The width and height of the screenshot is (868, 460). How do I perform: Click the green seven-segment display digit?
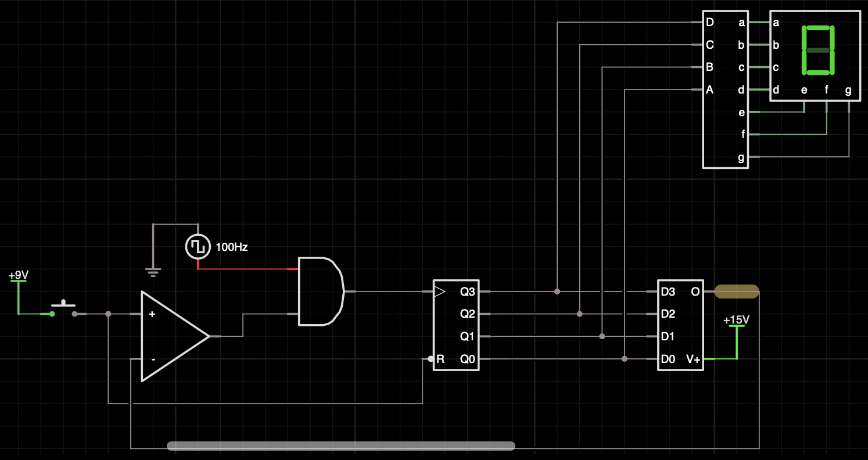(817, 50)
